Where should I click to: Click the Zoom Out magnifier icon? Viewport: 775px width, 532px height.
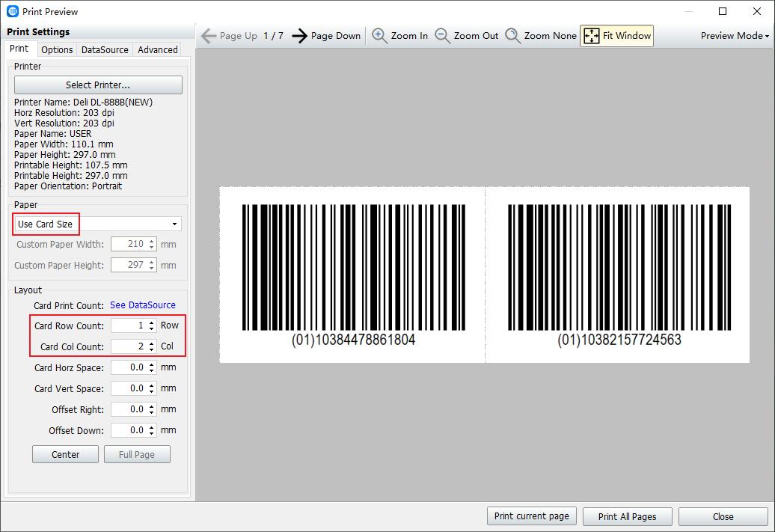pos(442,36)
